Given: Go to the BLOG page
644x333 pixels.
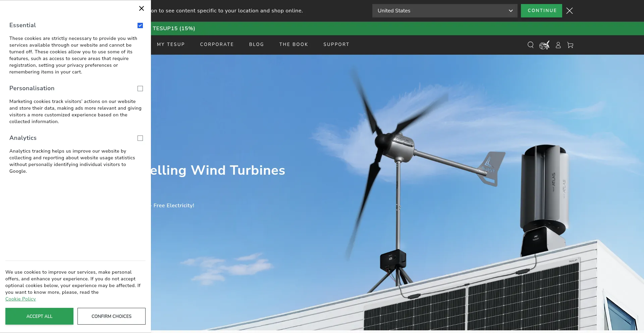Looking at the screenshot, I should [x=256, y=44].
